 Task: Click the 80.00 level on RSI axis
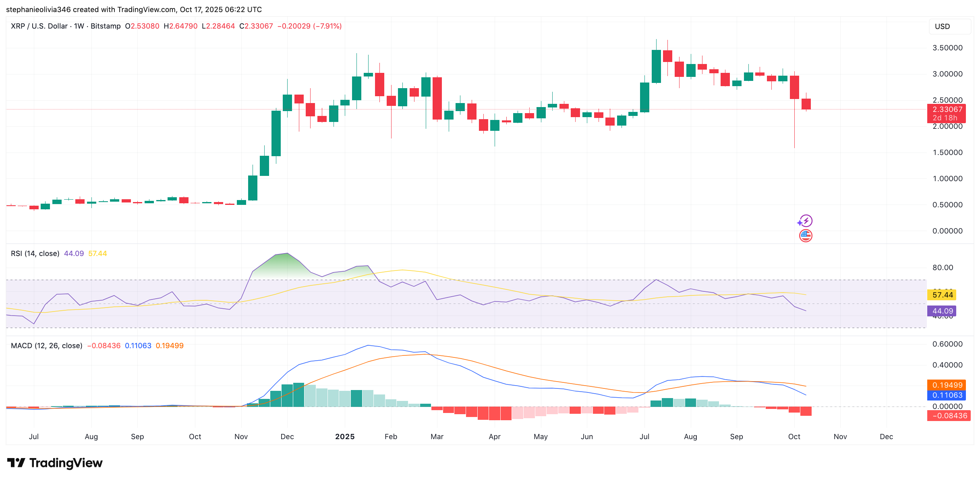(x=943, y=268)
